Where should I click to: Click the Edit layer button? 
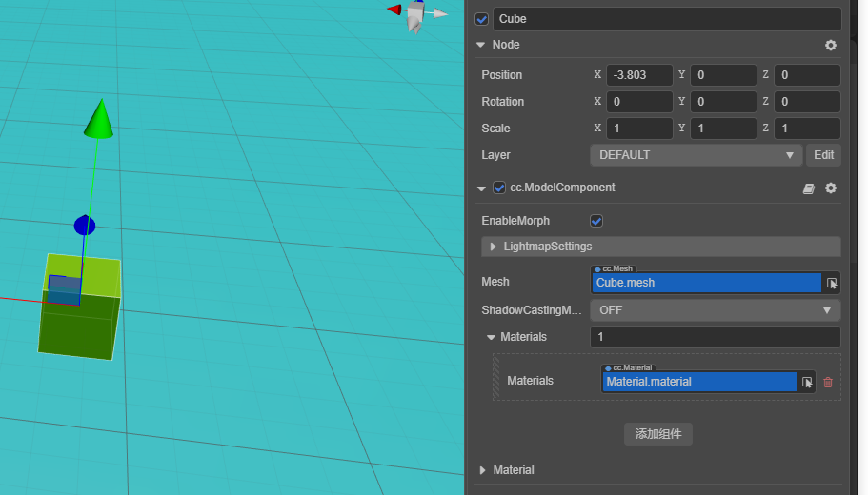pos(823,155)
